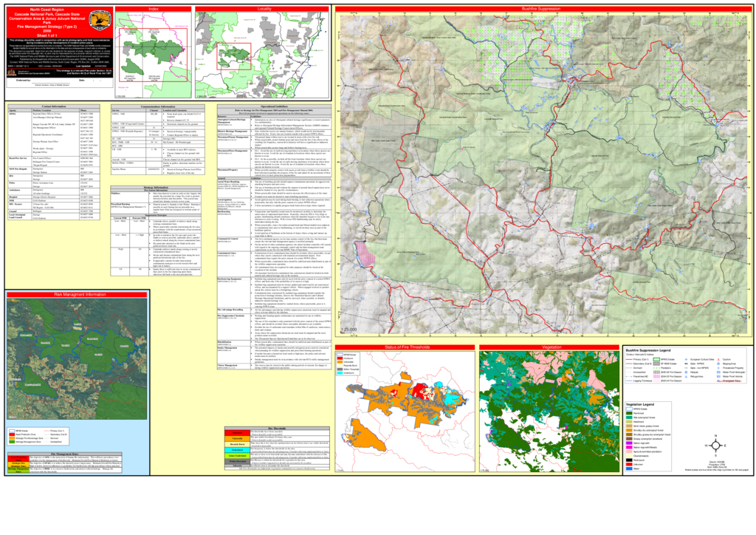Click the Strategy Information table heading

click(156, 188)
